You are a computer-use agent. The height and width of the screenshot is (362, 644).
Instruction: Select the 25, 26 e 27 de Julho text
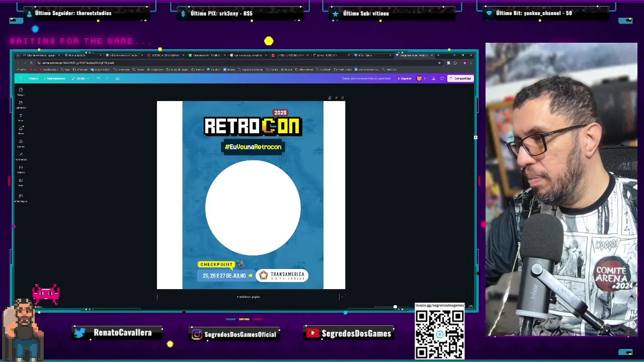click(x=224, y=276)
